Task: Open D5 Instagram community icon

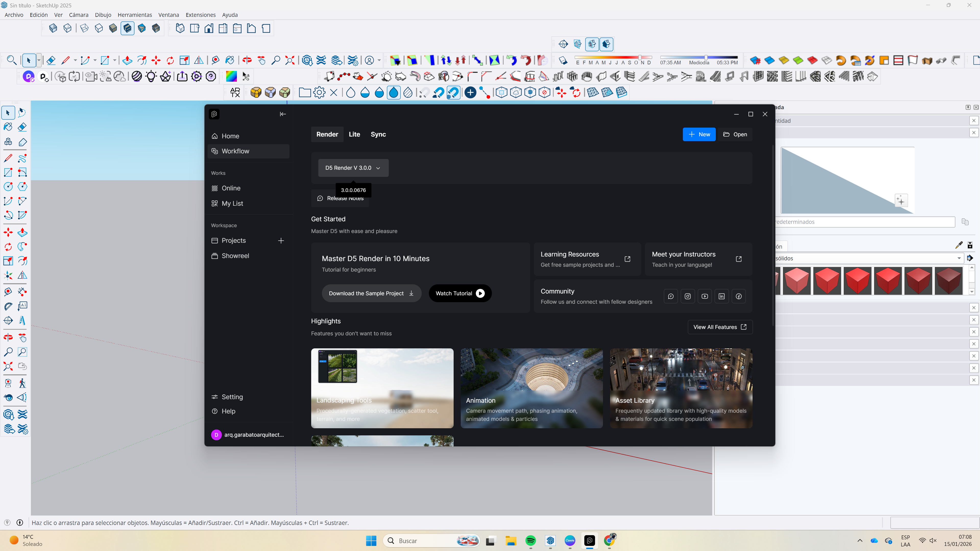Action: pyautogui.click(x=687, y=296)
